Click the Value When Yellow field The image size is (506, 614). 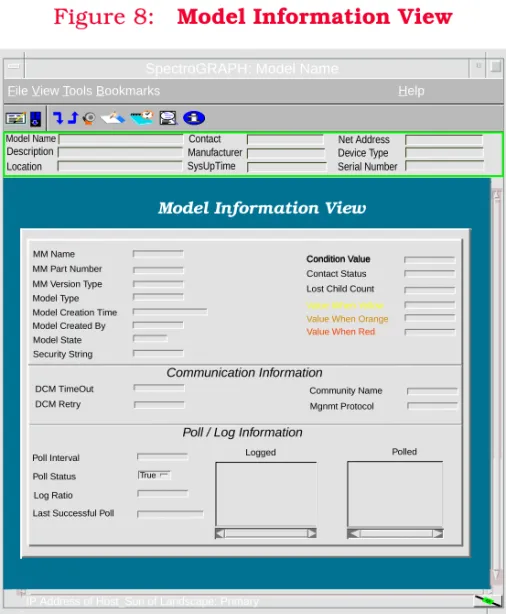coord(430,305)
